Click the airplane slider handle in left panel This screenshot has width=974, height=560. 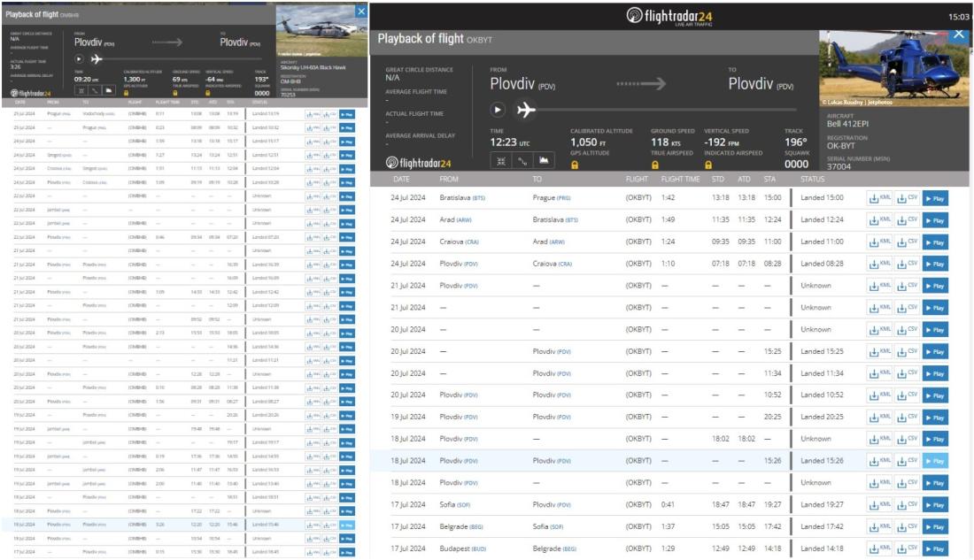(97, 59)
